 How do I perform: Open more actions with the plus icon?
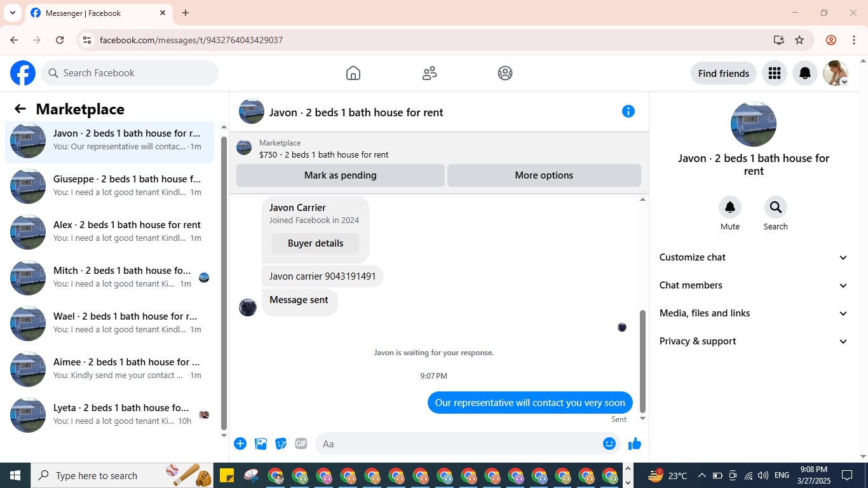(x=240, y=444)
